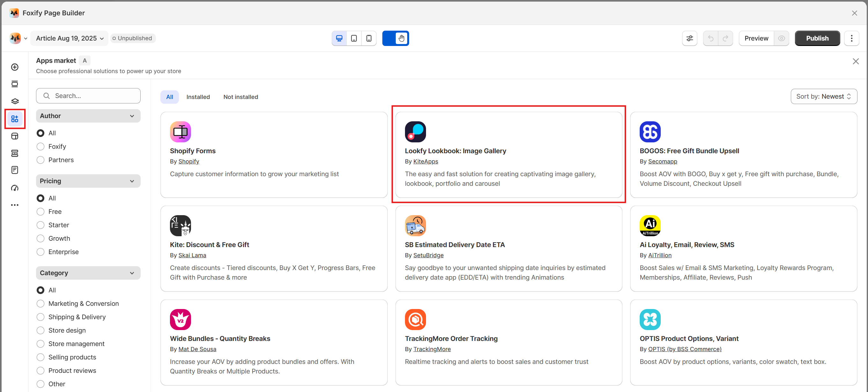Click the redo arrow
The height and width of the screenshot is (392, 868).
click(x=725, y=38)
